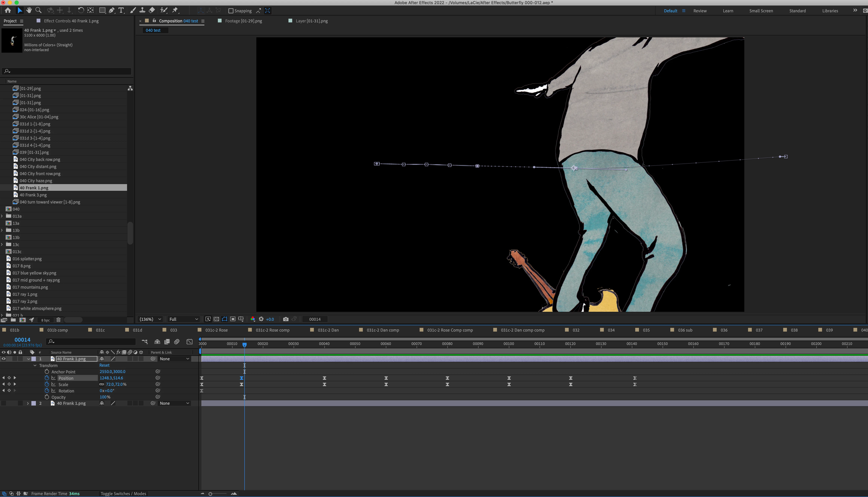Viewport: 868px width, 497px height.
Task: Select the Type tool
Action: tap(121, 11)
